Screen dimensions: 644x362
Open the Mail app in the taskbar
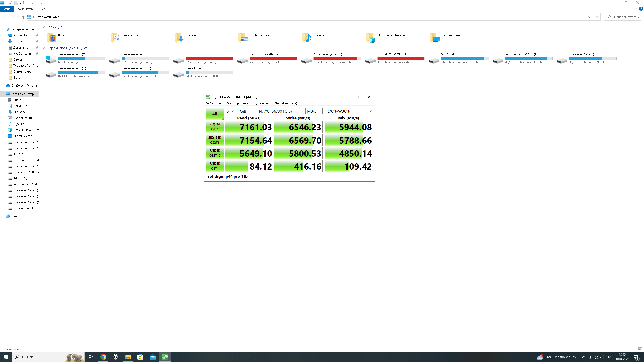click(153, 357)
